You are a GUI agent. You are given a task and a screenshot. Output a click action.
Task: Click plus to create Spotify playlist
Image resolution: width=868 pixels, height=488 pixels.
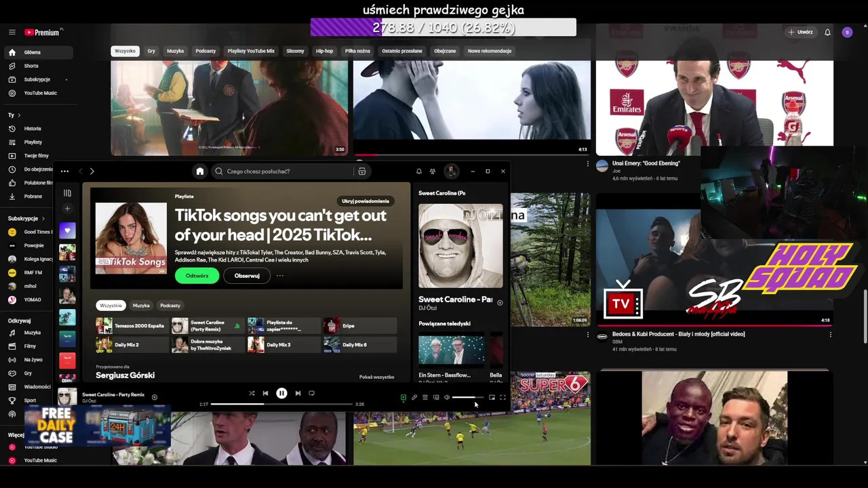[x=67, y=209]
